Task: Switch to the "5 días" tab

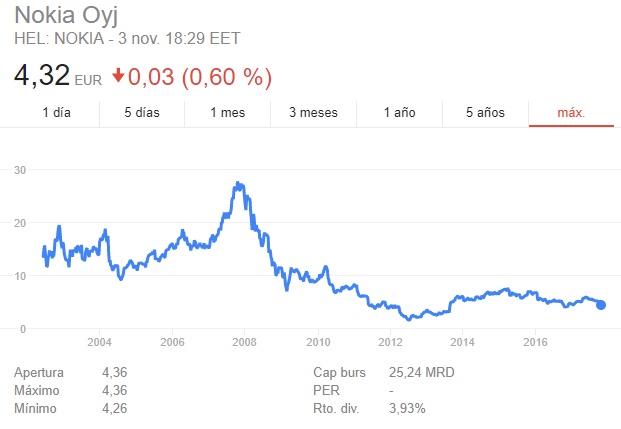Action: click(142, 113)
